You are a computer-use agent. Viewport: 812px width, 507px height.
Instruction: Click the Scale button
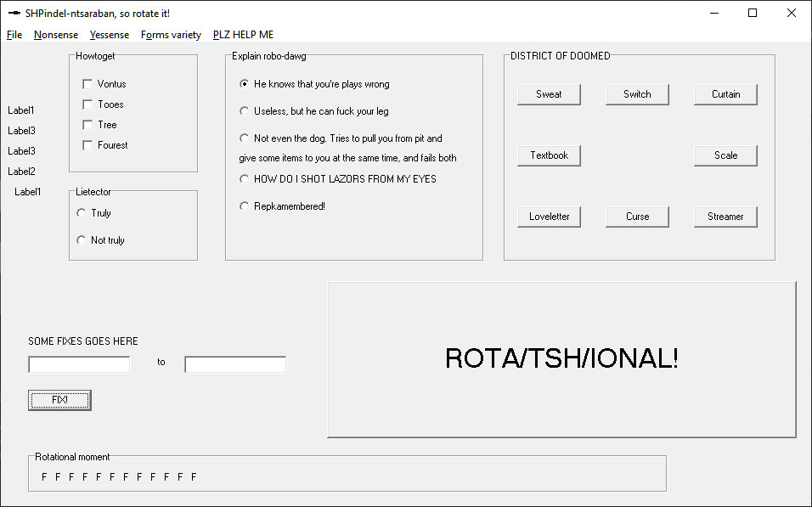[725, 155]
